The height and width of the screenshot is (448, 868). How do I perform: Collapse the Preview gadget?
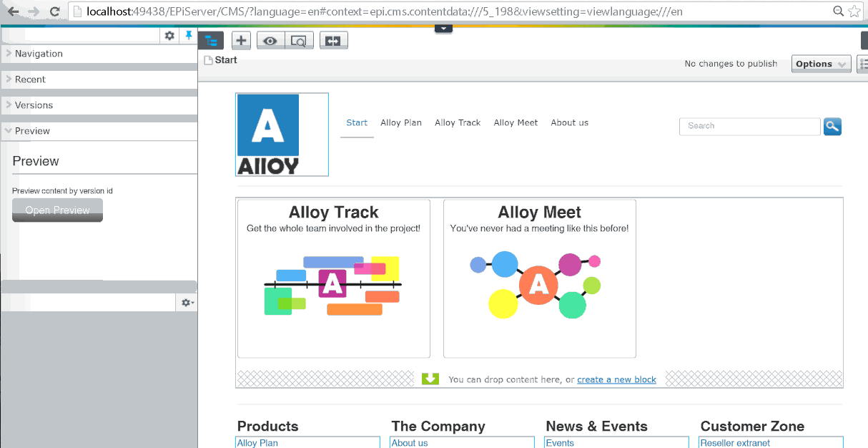coord(32,131)
